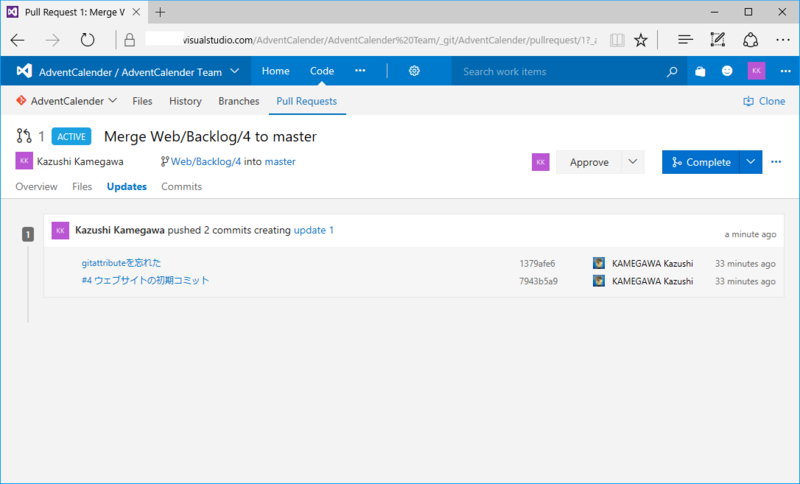The height and width of the screenshot is (484, 800).
Task: Add page to favorites star icon
Action: pos(641,40)
